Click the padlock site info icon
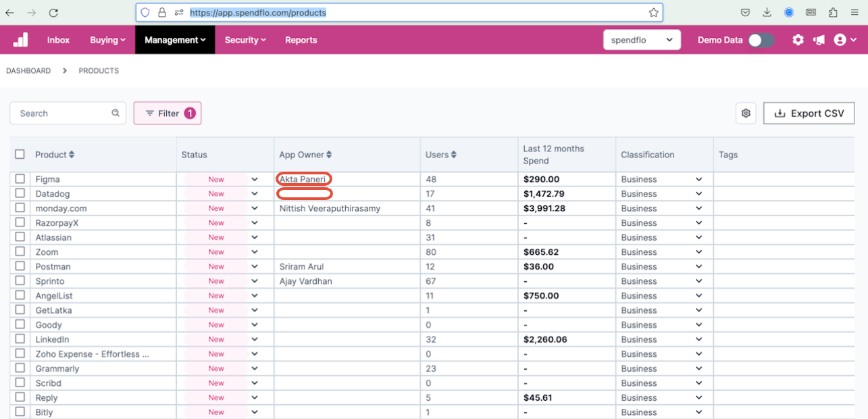Screen dimensions: 868x419 pyautogui.click(x=162, y=12)
